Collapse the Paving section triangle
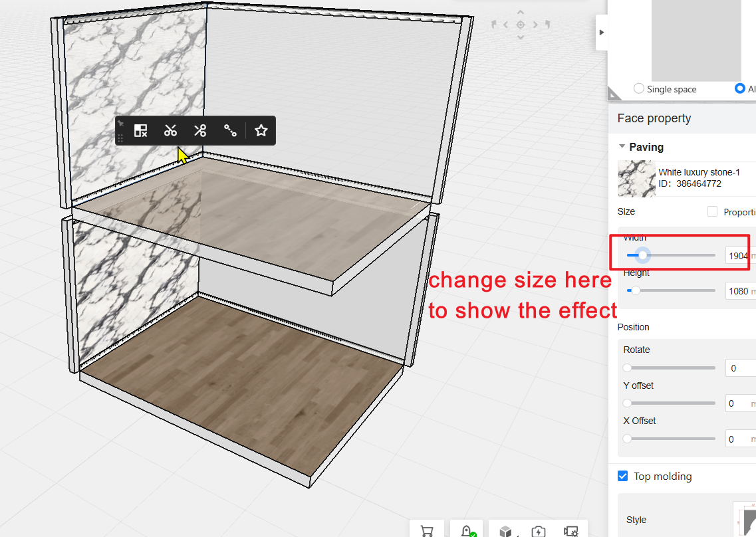 coord(622,147)
